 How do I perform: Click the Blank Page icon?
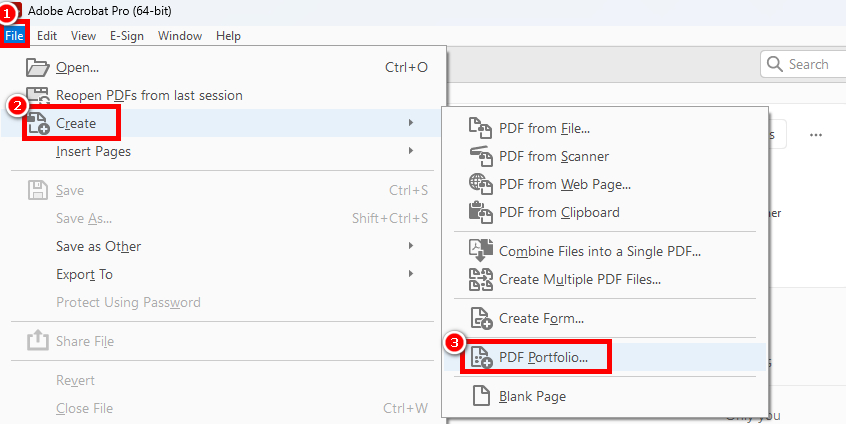click(482, 396)
